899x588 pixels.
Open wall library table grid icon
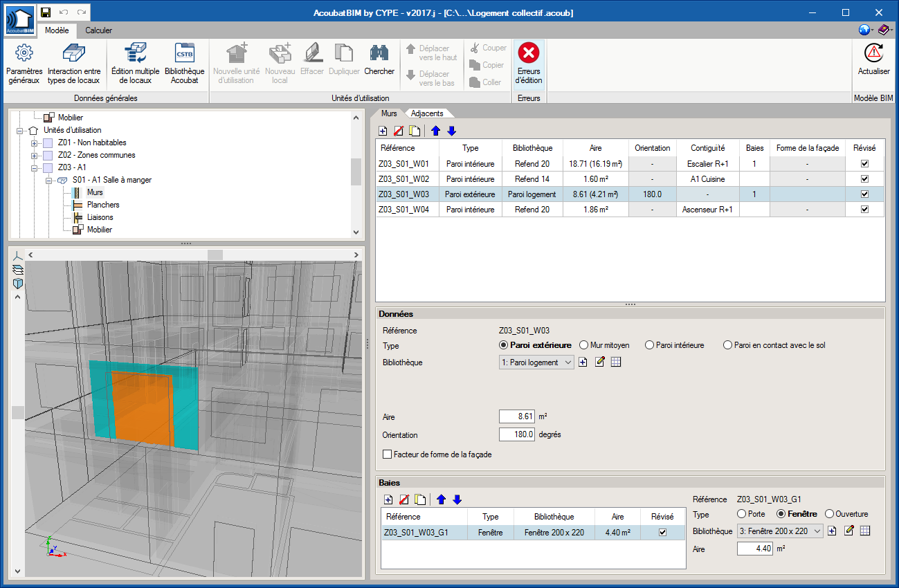(616, 362)
